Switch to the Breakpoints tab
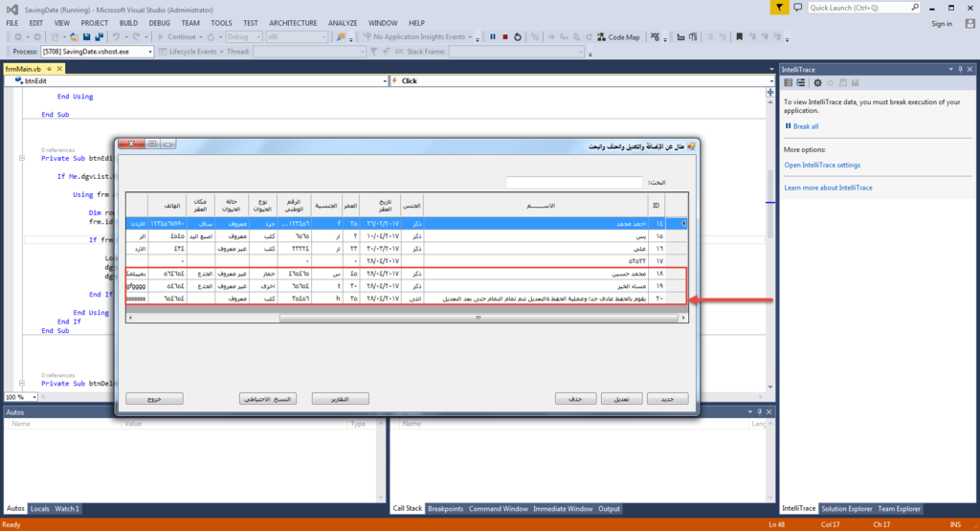 [x=445, y=509]
